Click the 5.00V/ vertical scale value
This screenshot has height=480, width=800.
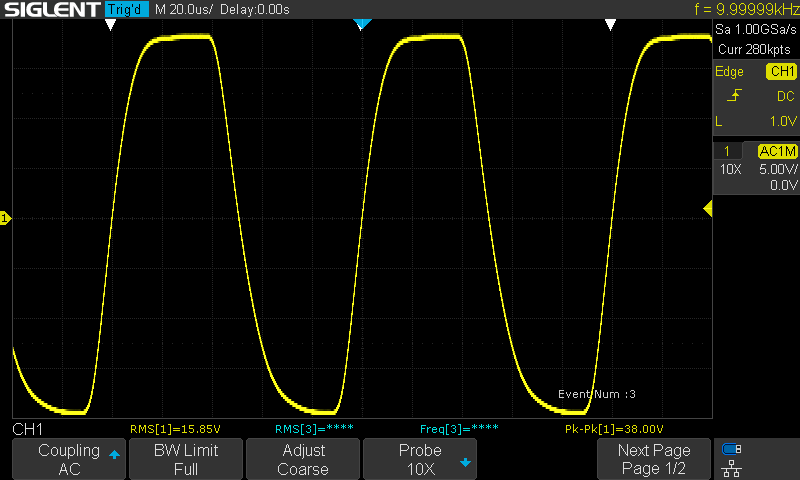(778, 169)
